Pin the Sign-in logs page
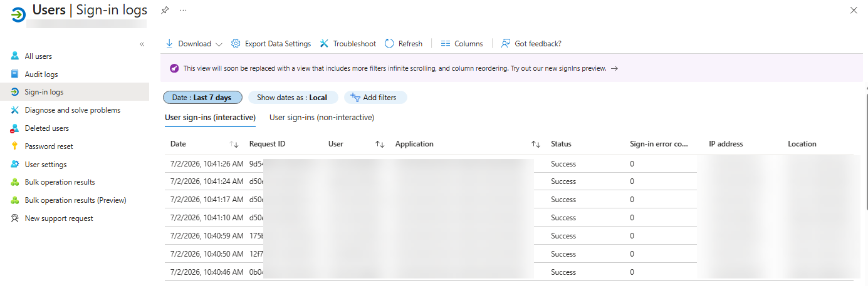Image resolution: width=868 pixels, height=286 pixels. pos(165,10)
